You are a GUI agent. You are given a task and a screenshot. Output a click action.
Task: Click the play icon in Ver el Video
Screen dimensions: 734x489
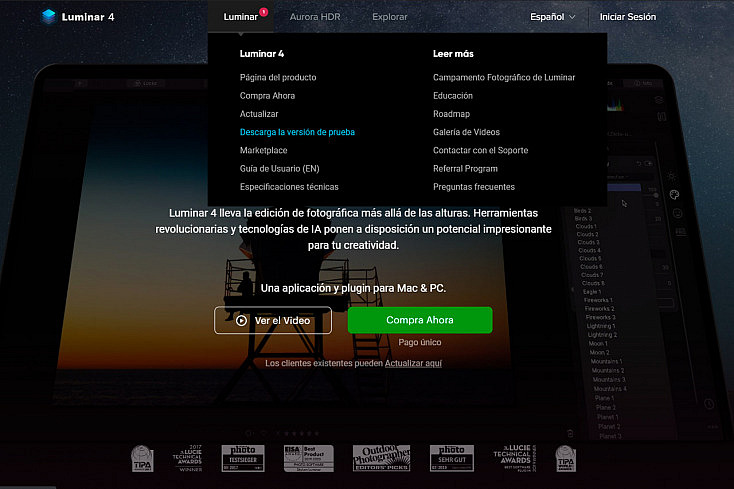pos(242,321)
